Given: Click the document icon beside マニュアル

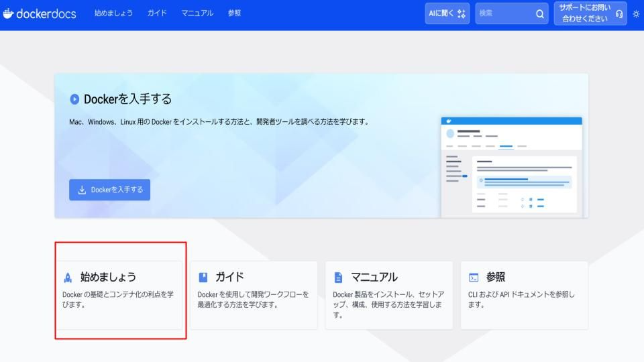Looking at the screenshot, I should 338,278.
